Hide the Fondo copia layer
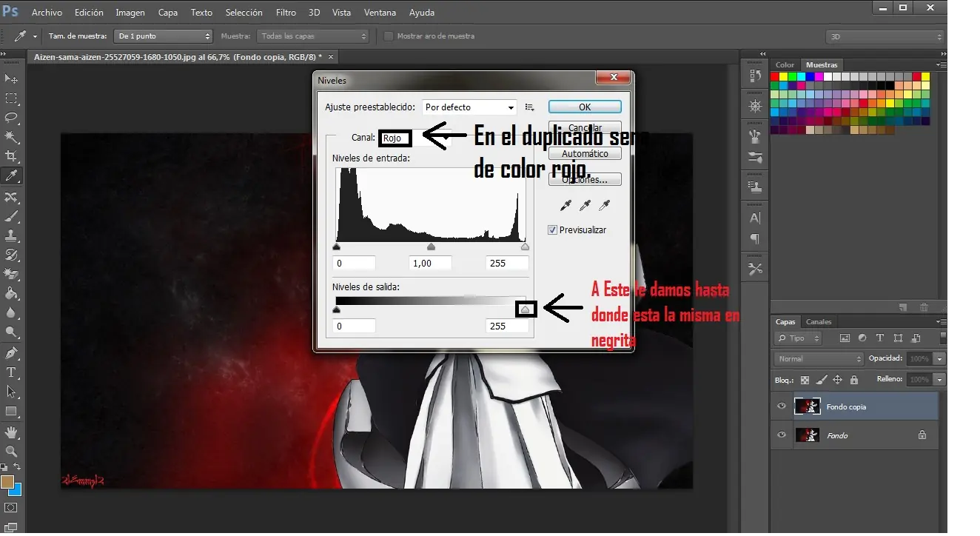This screenshot has width=980, height=536. pyautogui.click(x=782, y=406)
